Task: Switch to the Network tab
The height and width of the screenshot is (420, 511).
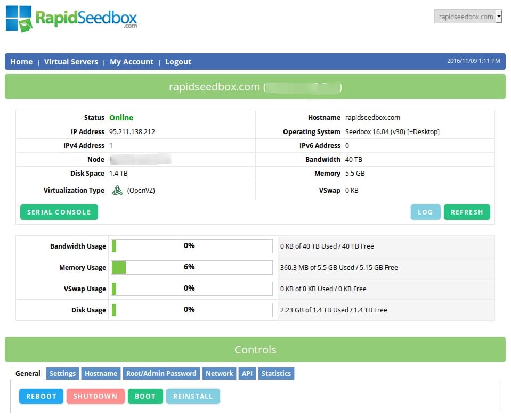Action: pos(220,373)
